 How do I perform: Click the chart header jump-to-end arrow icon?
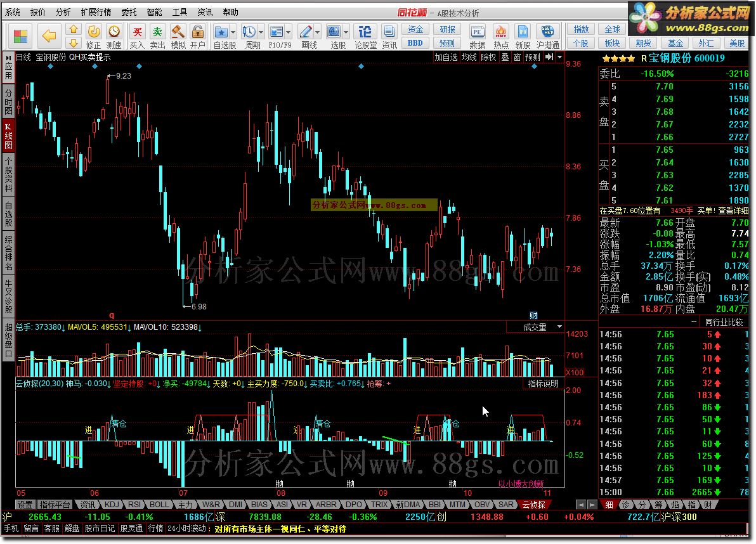[x=549, y=57]
